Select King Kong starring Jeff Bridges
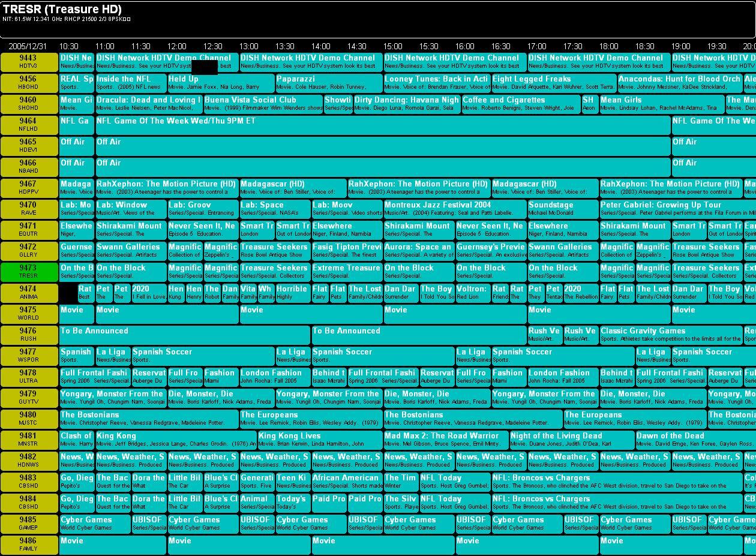Screen dimensions: 756x556 pyautogui.click(x=176, y=440)
